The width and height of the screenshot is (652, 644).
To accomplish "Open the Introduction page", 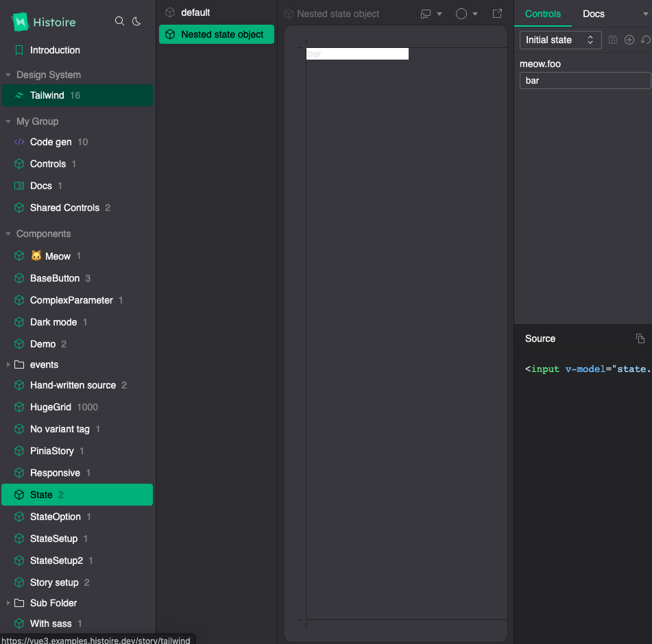I will click(x=77, y=50).
